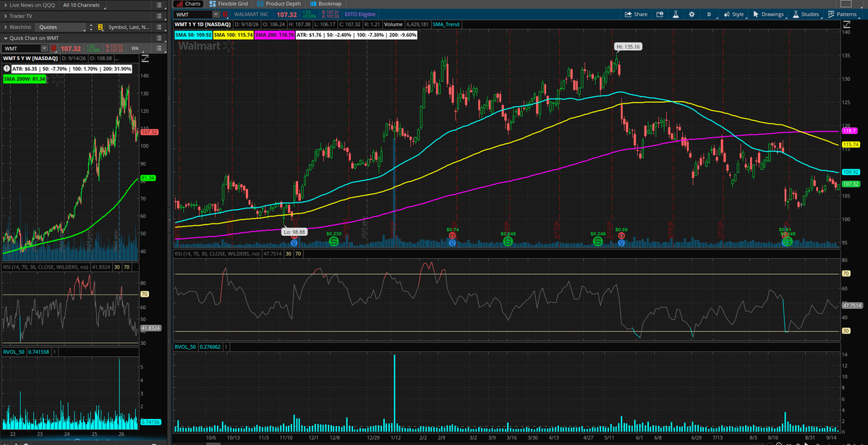
Task: Click the main chart WMT symbol field
Action: click(194, 14)
